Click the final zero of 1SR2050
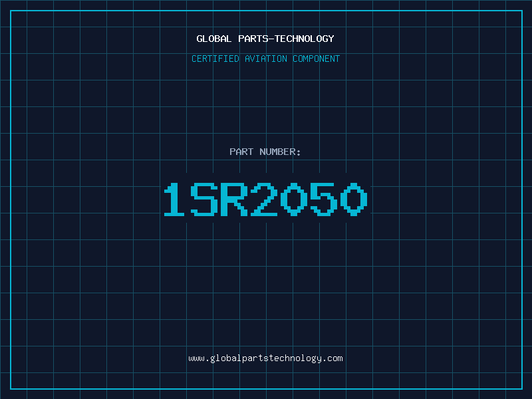 point(354,199)
